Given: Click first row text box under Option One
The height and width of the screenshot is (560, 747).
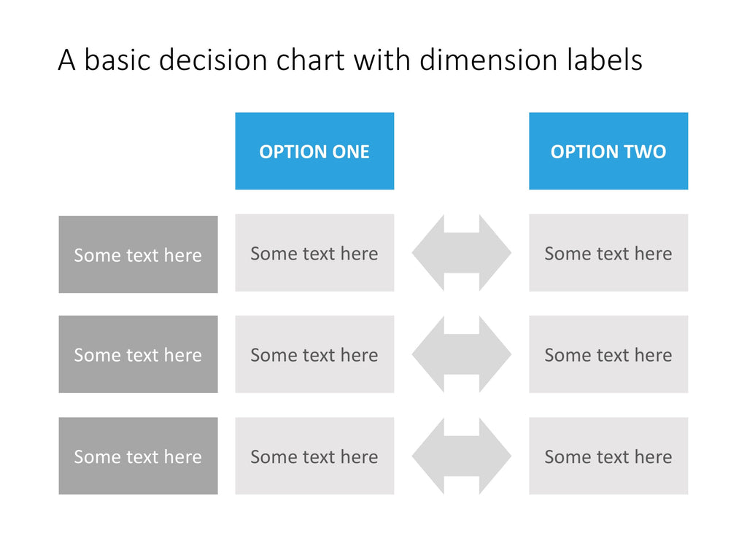Looking at the screenshot, I should click(x=314, y=253).
